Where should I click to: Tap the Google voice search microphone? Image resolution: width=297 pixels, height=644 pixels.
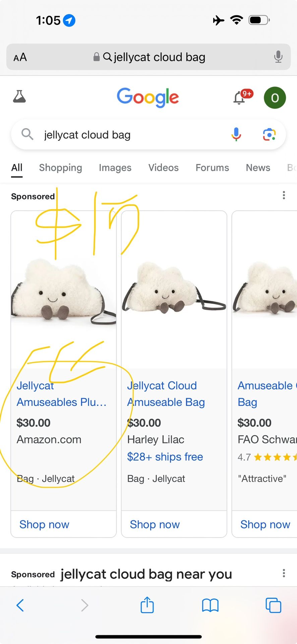[236, 135]
